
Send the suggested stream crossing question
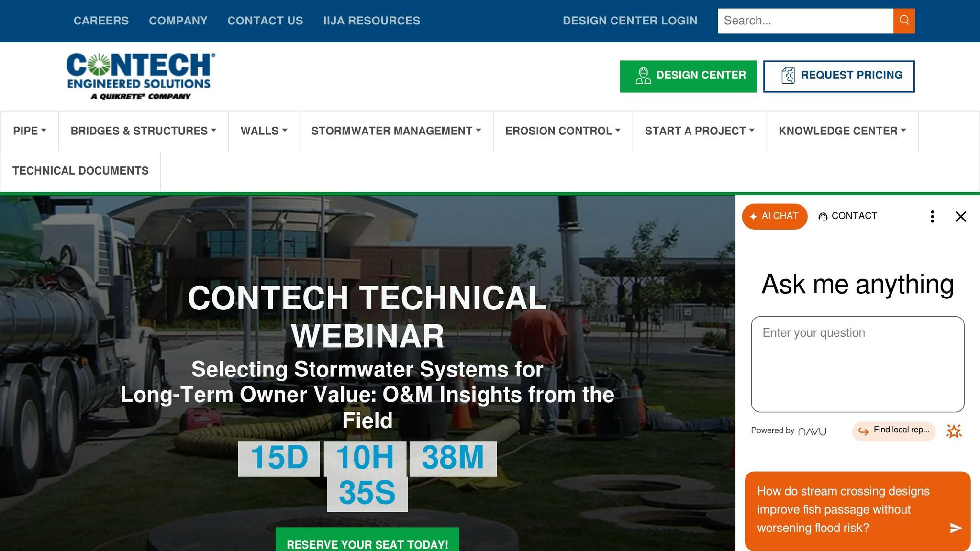(956, 528)
